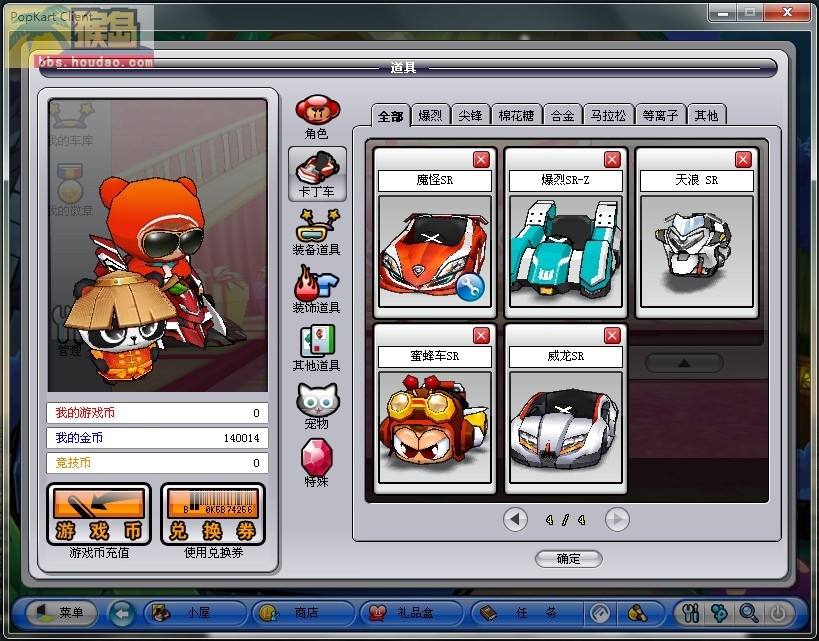Click the 爆烈SR-Z name label

(x=566, y=180)
